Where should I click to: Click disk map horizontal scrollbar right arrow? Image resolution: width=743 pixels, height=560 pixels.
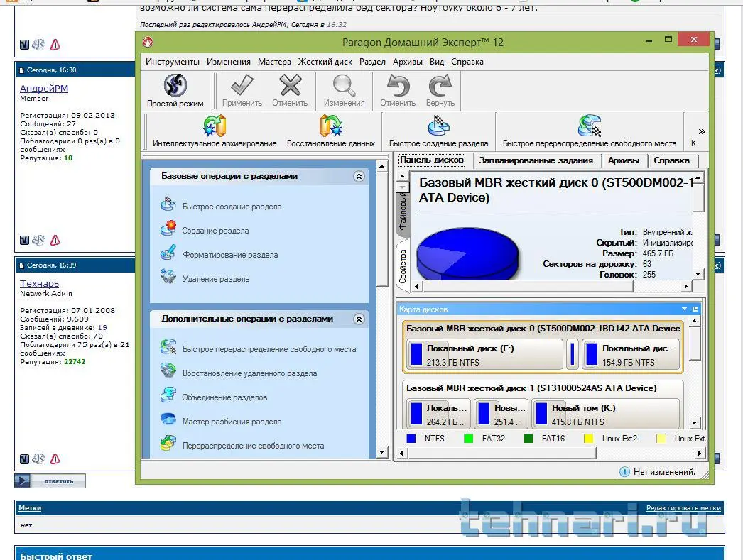[x=700, y=453]
